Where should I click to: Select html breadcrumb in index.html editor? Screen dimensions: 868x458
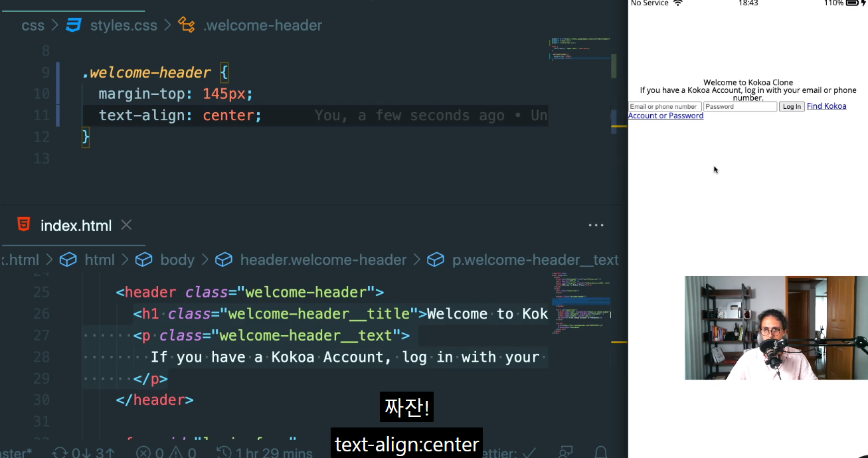click(99, 260)
